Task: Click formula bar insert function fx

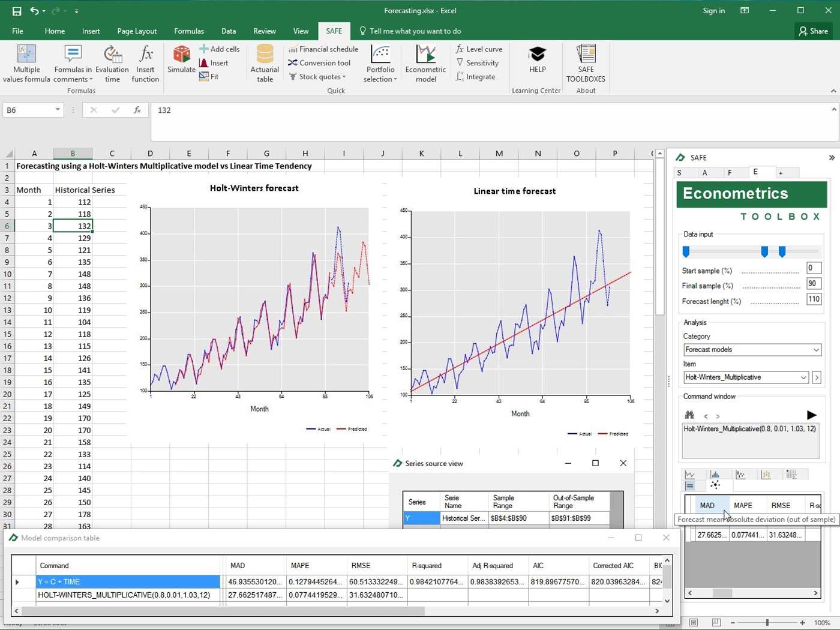Action: [x=137, y=110]
